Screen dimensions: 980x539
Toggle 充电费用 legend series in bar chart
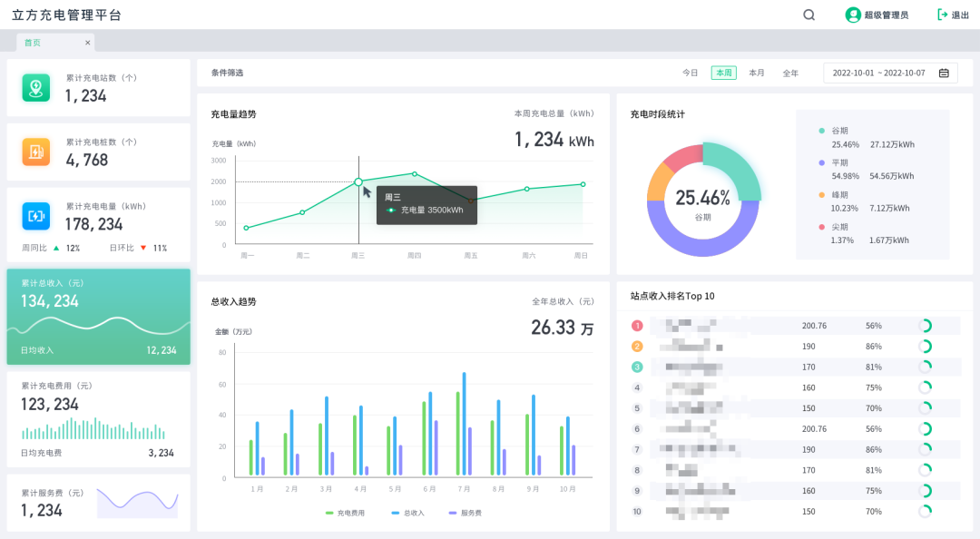click(x=345, y=514)
